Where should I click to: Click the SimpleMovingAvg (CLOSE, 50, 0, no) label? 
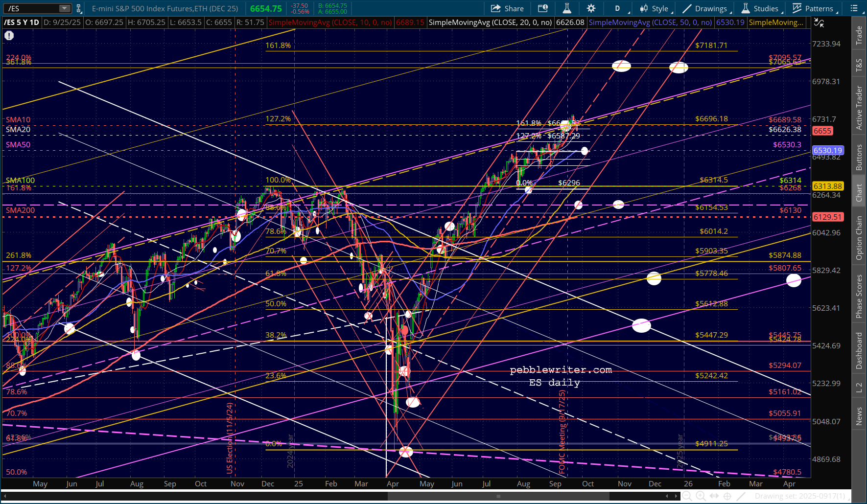tap(650, 23)
